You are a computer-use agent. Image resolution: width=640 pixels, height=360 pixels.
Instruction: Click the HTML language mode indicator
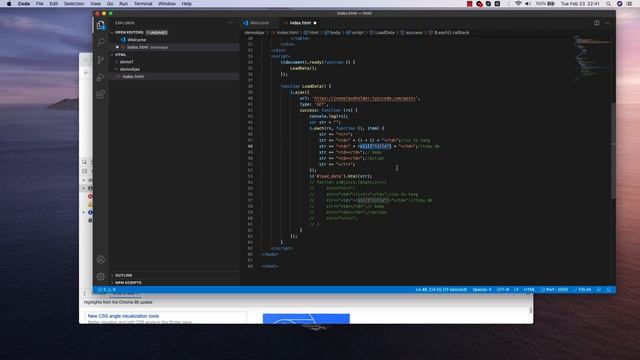point(529,290)
